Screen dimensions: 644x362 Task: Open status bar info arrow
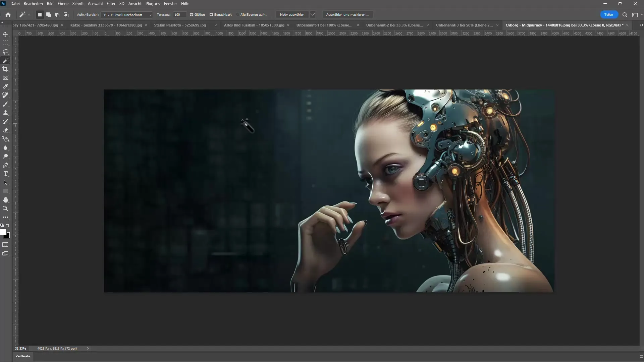click(x=88, y=349)
